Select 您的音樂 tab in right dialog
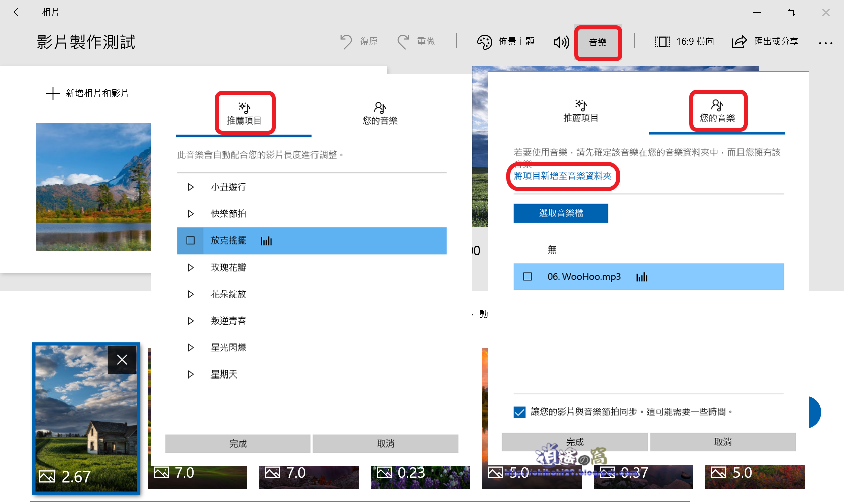 click(x=717, y=111)
